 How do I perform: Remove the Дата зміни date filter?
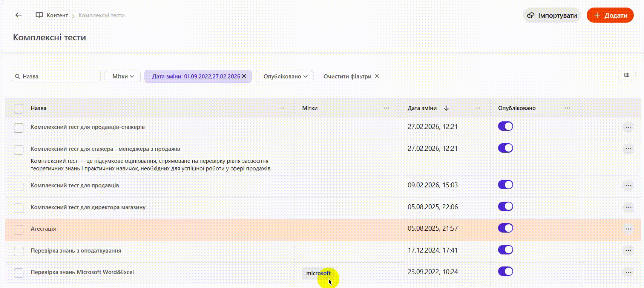click(244, 76)
